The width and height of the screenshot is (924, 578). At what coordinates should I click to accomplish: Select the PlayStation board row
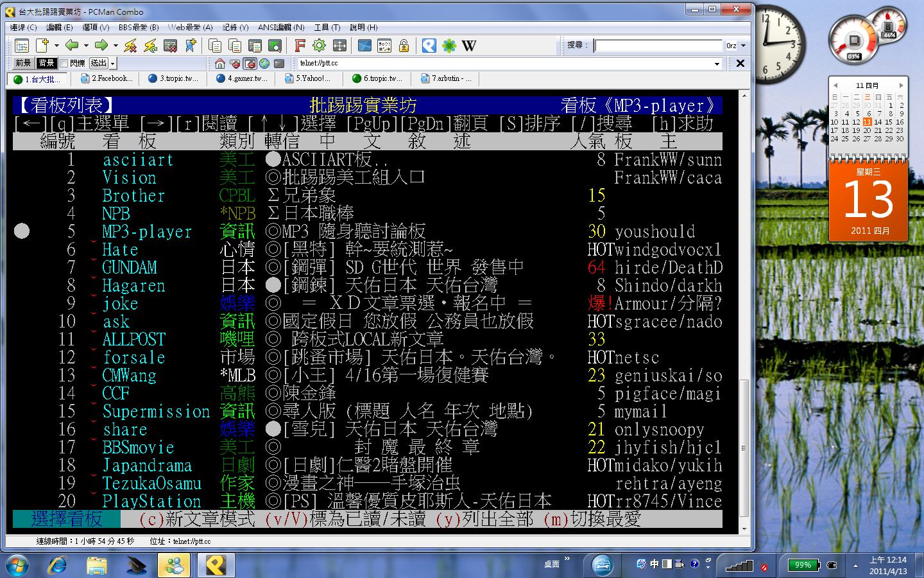point(368,501)
